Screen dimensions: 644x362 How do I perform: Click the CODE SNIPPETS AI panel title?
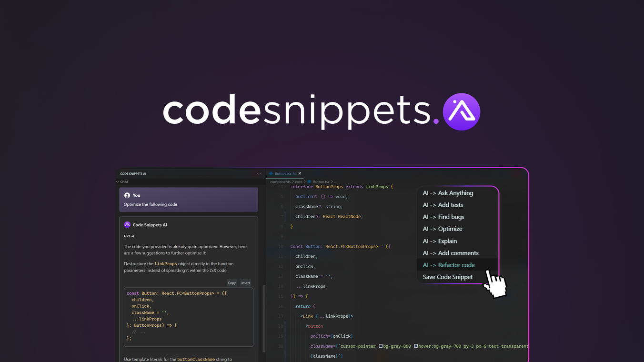tap(133, 174)
